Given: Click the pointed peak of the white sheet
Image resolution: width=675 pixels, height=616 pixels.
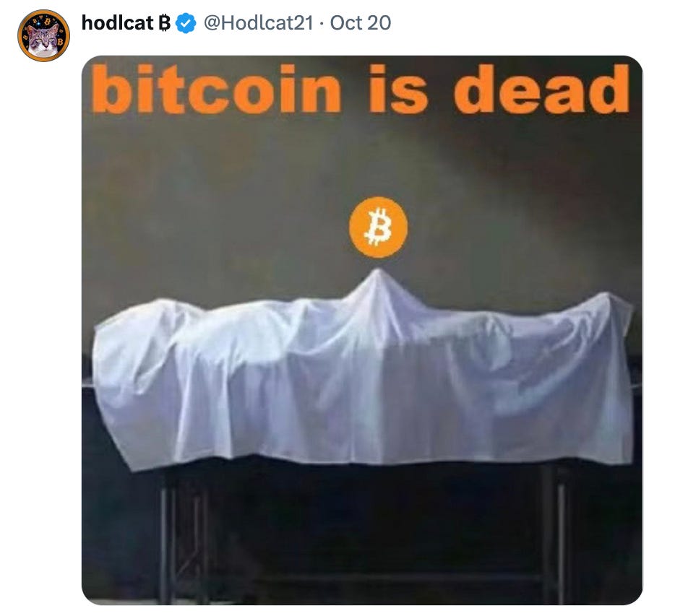Looking at the screenshot, I should coord(378,274).
